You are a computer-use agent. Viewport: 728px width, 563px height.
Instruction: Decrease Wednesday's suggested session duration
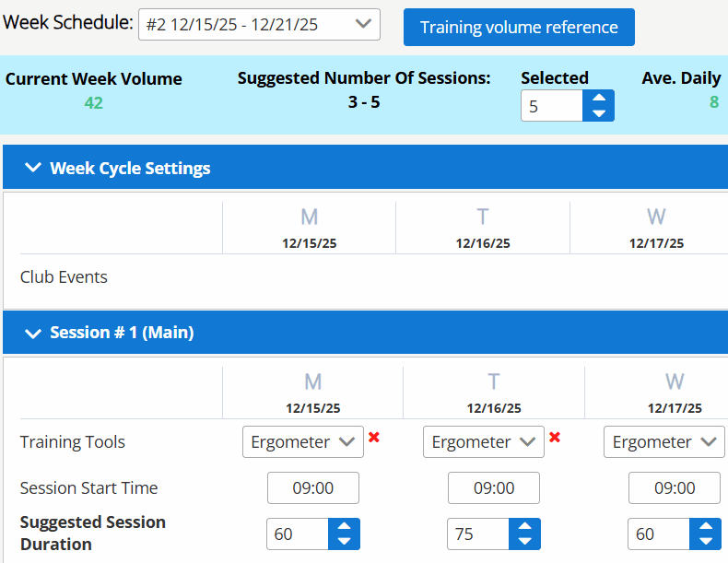click(x=706, y=542)
